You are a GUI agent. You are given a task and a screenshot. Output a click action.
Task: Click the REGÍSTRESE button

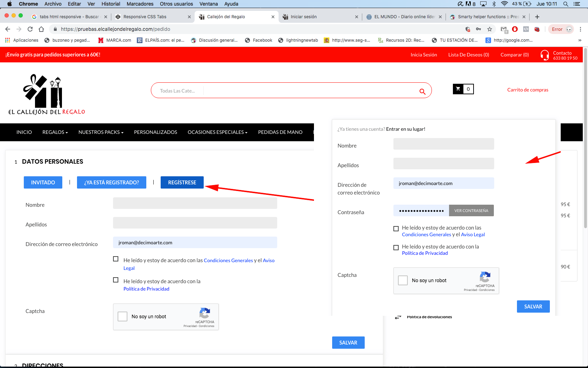click(x=182, y=182)
